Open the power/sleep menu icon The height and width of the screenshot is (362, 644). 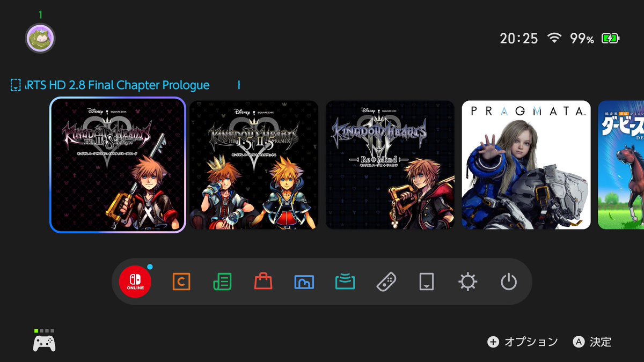coord(508,282)
